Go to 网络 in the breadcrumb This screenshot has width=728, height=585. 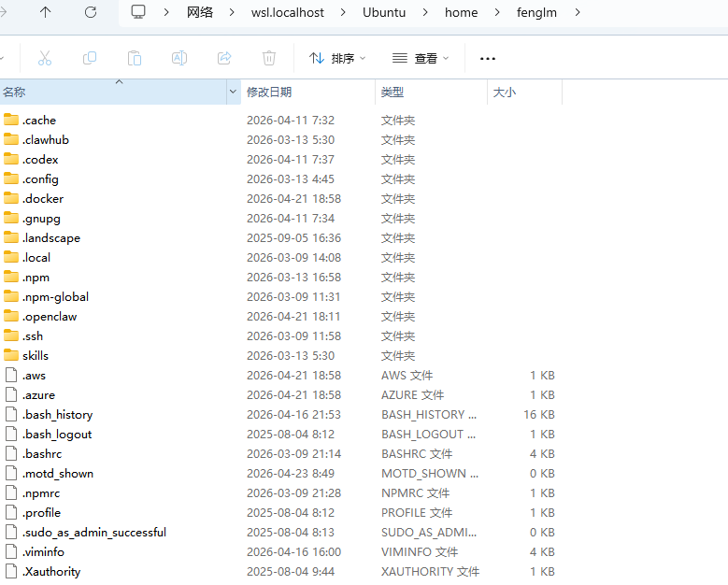[200, 12]
